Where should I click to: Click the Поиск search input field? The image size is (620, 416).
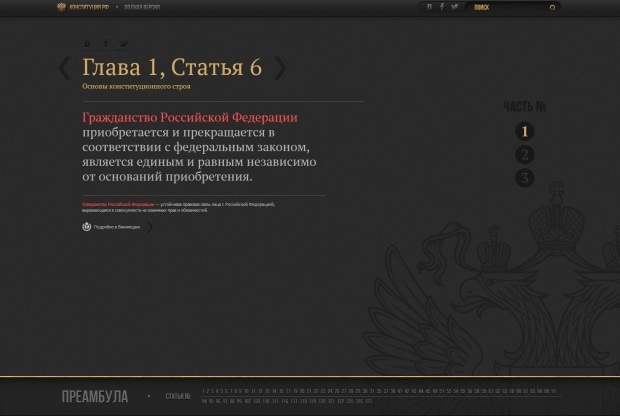(x=507, y=7)
